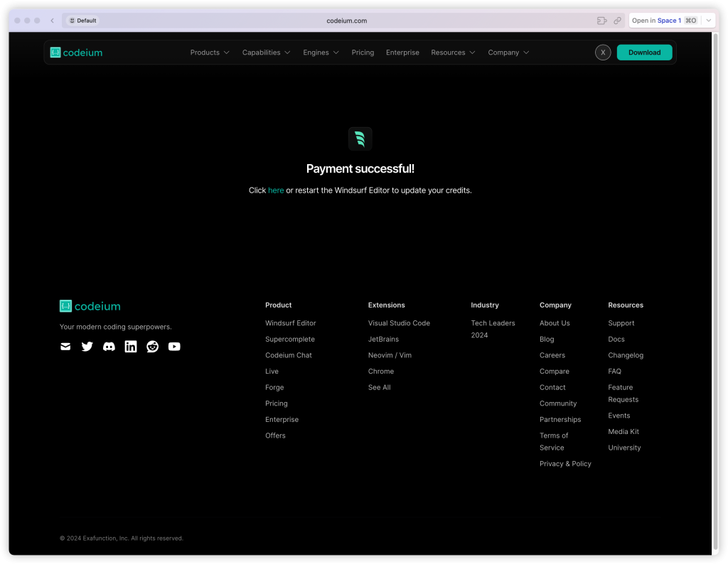The width and height of the screenshot is (728, 564).
Task: Open the Pricing page from navbar
Action: click(x=363, y=53)
